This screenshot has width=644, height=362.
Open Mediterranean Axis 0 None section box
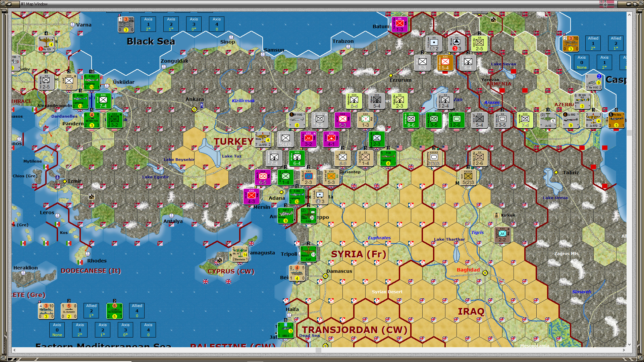click(x=57, y=330)
